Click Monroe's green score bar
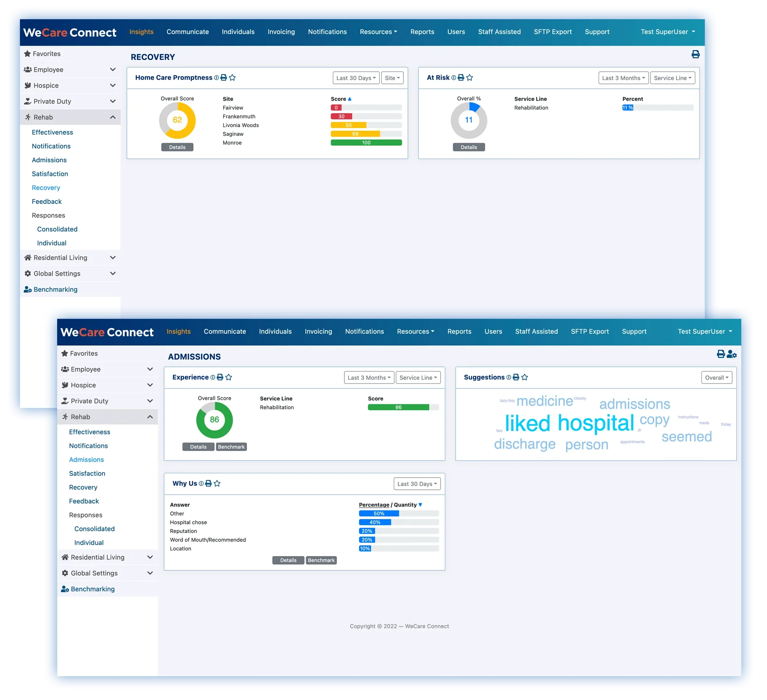Screen dimensions: 767x700 (x=366, y=142)
